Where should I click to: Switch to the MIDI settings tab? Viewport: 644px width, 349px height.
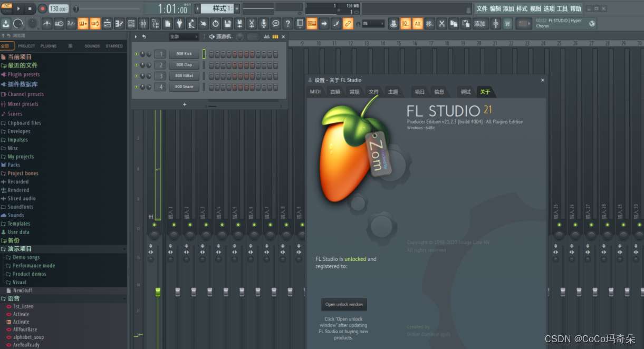(315, 92)
